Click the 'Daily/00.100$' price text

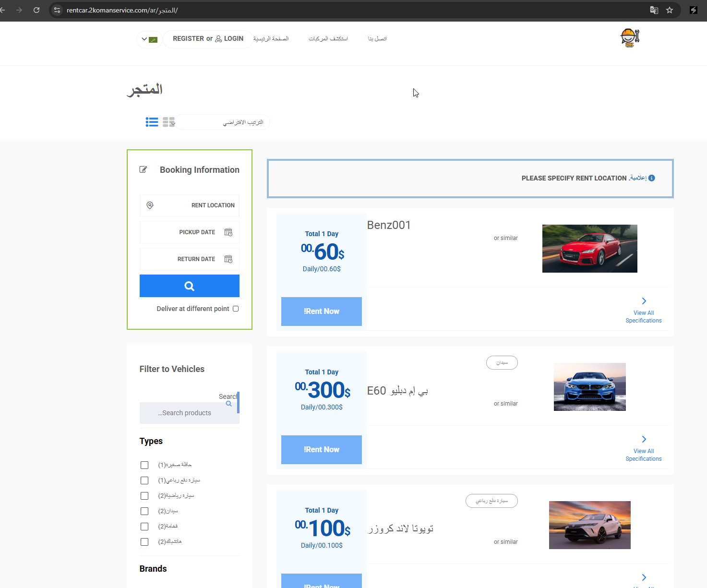[322, 545]
